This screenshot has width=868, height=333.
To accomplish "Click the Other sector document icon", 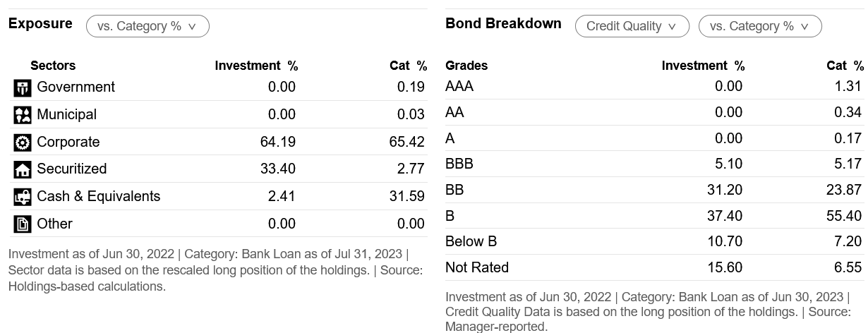I will tap(23, 224).
